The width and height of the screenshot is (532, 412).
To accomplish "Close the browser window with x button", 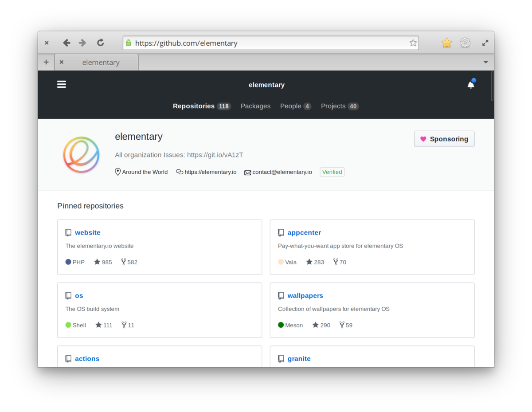I will (x=47, y=43).
